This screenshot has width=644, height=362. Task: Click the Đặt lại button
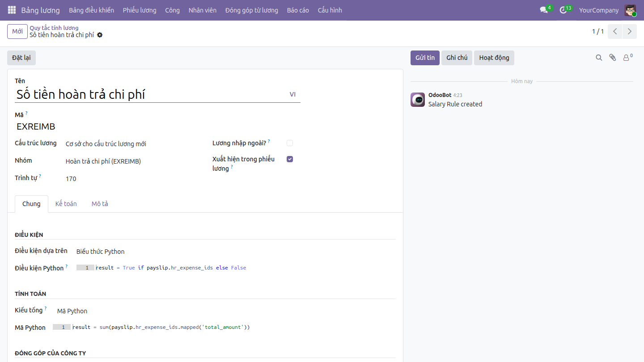coord(21,58)
